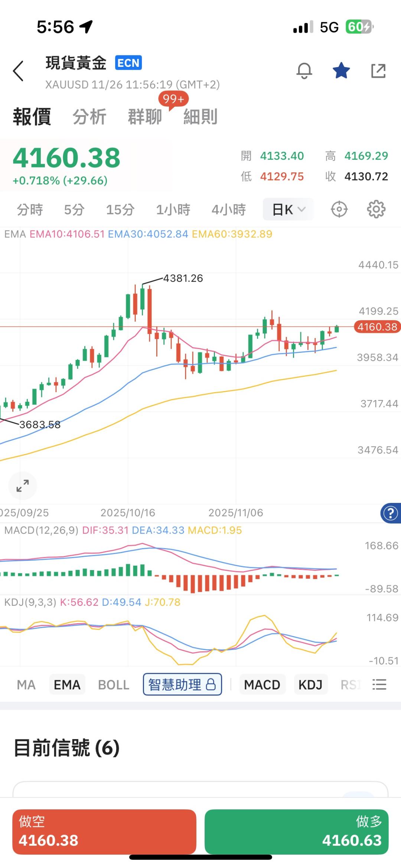Toggle the EMA indicator
This screenshot has width=401, height=868.
67,685
